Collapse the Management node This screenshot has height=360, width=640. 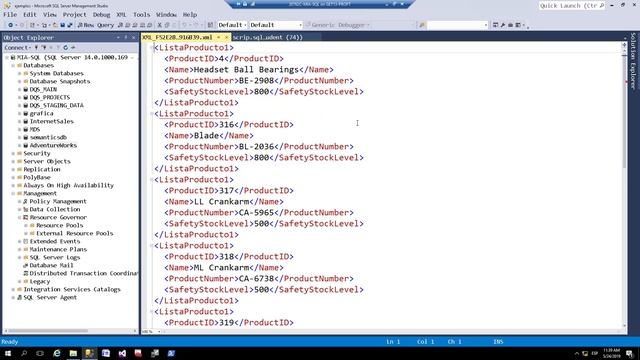coord(13,193)
